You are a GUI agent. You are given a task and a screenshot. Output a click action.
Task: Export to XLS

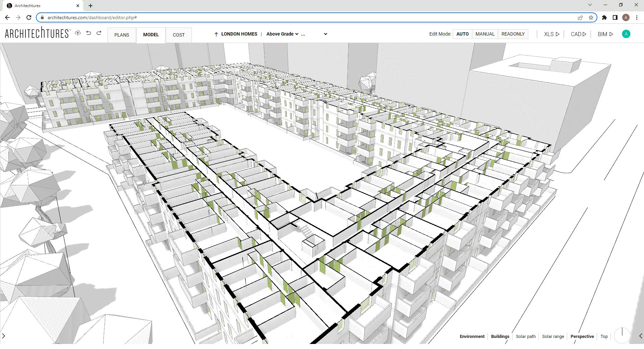(x=551, y=34)
